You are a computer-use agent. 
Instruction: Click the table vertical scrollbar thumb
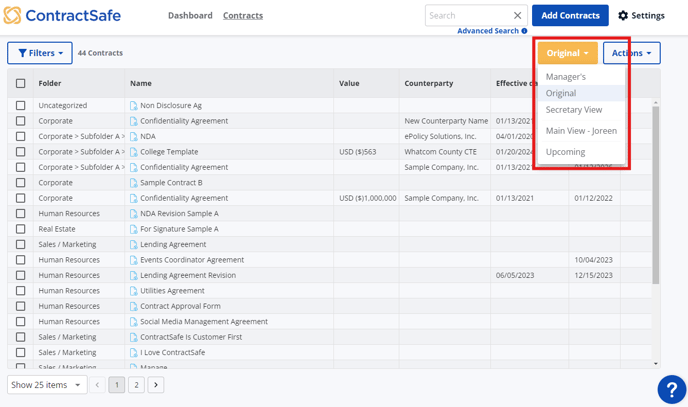point(656,195)
